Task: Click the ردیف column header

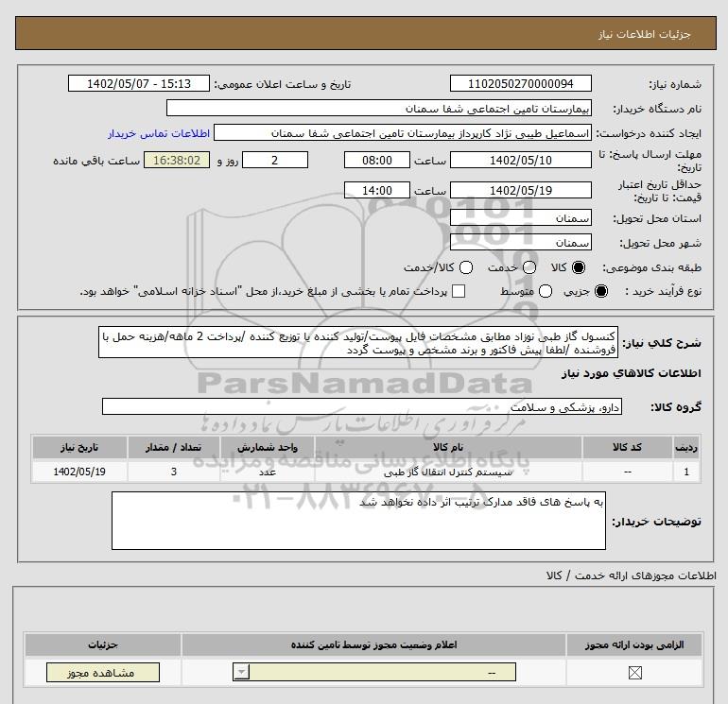Action: 686,447
